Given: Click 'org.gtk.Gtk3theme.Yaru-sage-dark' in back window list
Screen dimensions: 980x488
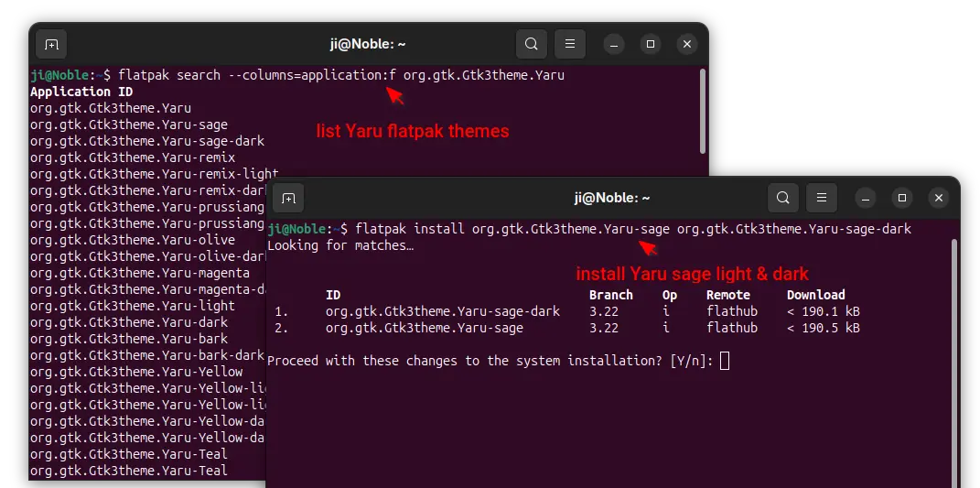Looking at the screenshot, I should coord(147,141).
